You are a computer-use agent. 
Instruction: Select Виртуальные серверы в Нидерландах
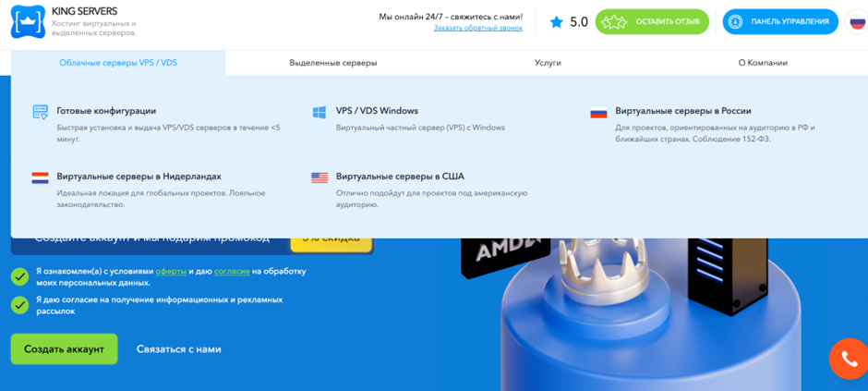click(x=139, y=177)
